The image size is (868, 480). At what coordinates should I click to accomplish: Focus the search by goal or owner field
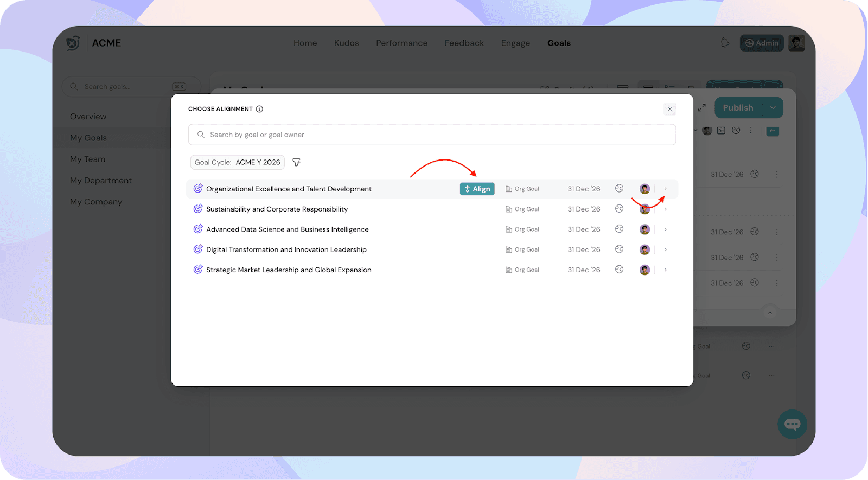coord(432,135)
